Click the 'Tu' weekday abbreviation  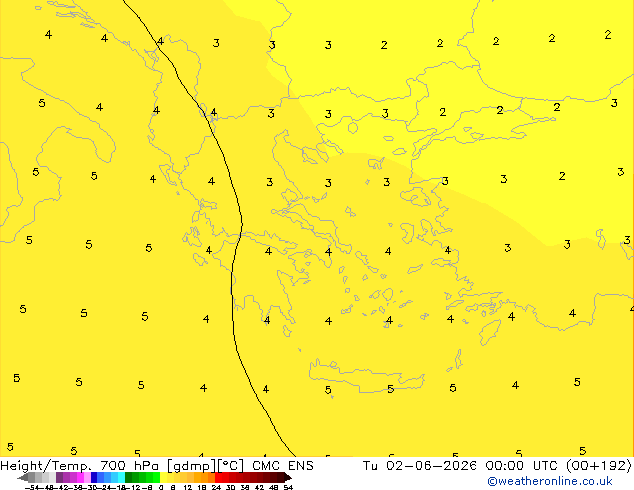[x=370, y=466]
